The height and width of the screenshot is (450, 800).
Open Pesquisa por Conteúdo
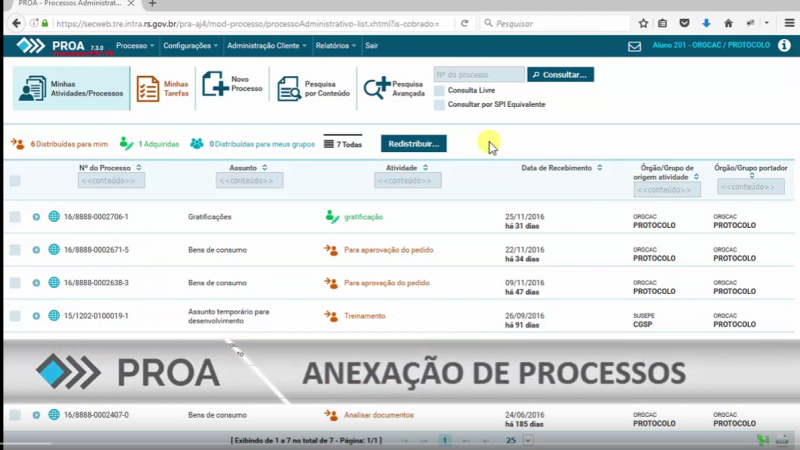[313, 89]
